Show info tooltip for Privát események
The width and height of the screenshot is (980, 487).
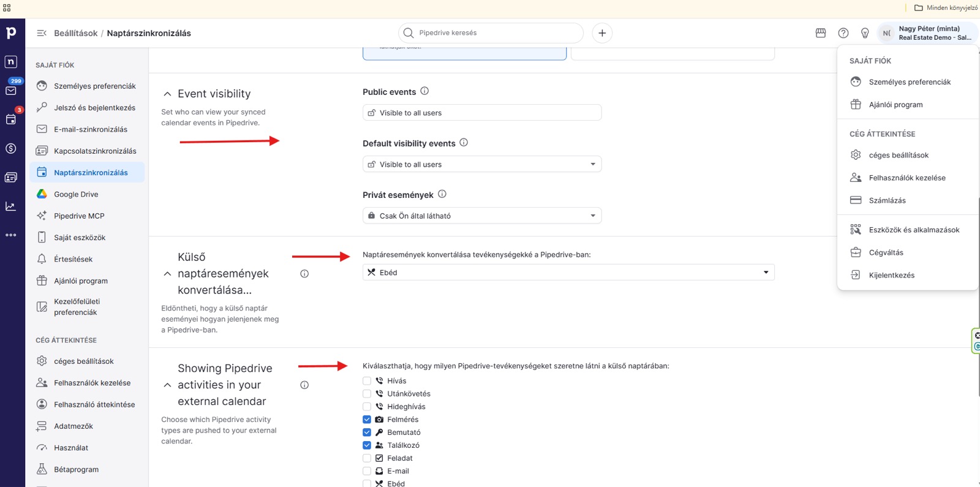[x=442, y=194]
